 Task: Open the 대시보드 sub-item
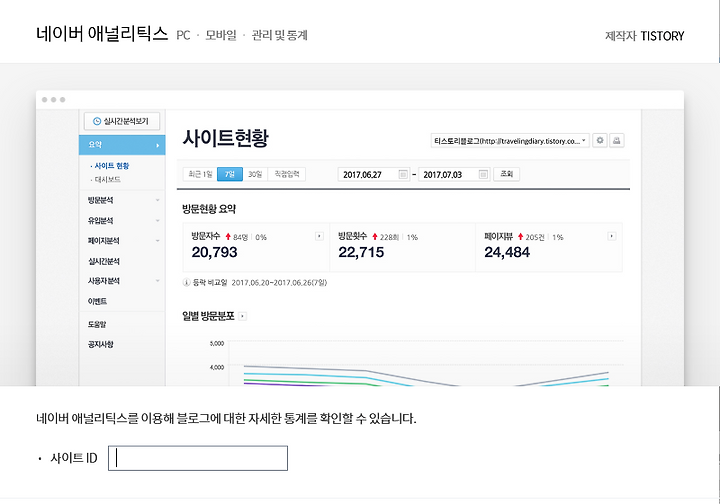click(106, 179)
